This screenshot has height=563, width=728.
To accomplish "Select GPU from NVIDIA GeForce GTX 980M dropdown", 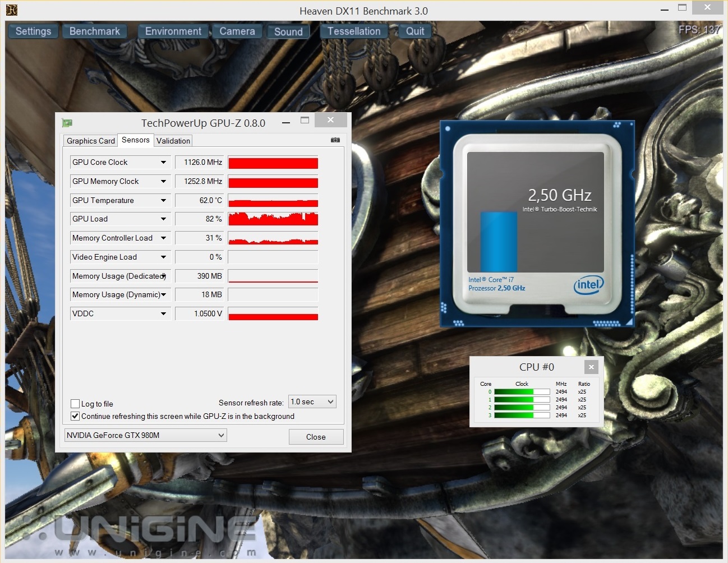I will 146,435.
